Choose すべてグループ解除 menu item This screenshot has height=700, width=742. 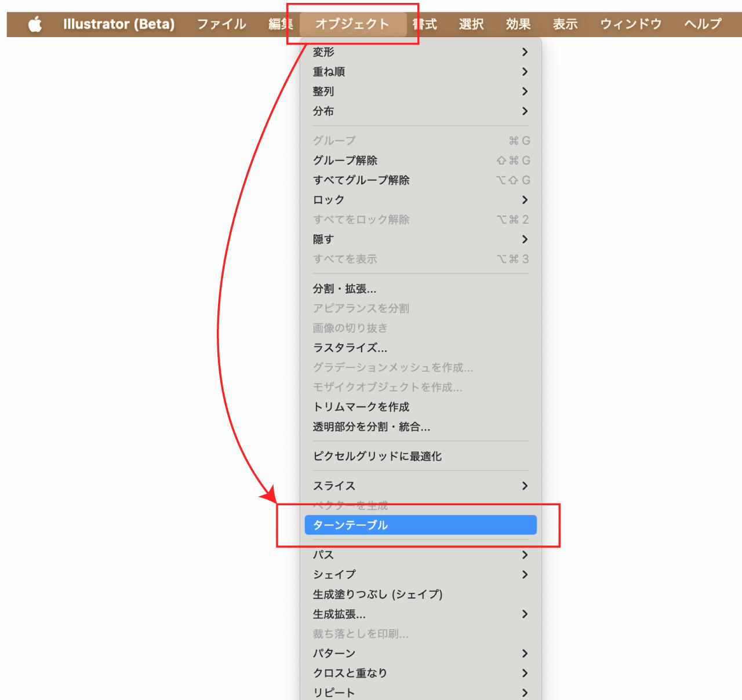pos(421,180)
